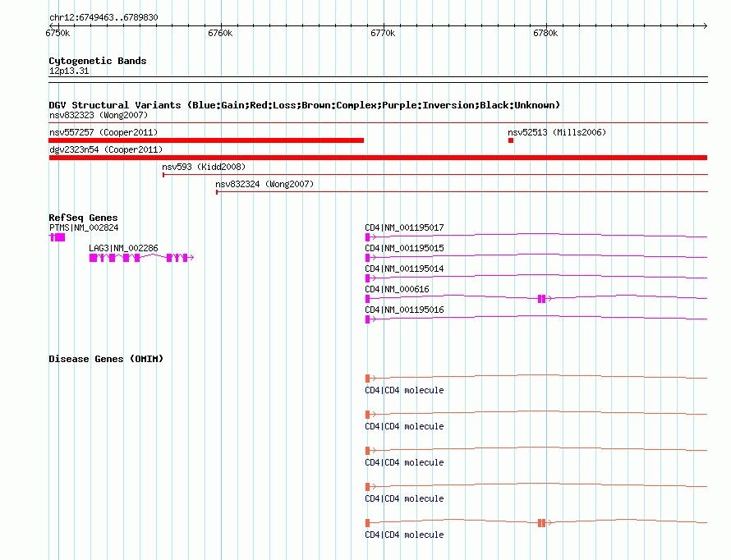Click the internal magenta exons of CD4 NM_000616

click(x=541, y=299)
